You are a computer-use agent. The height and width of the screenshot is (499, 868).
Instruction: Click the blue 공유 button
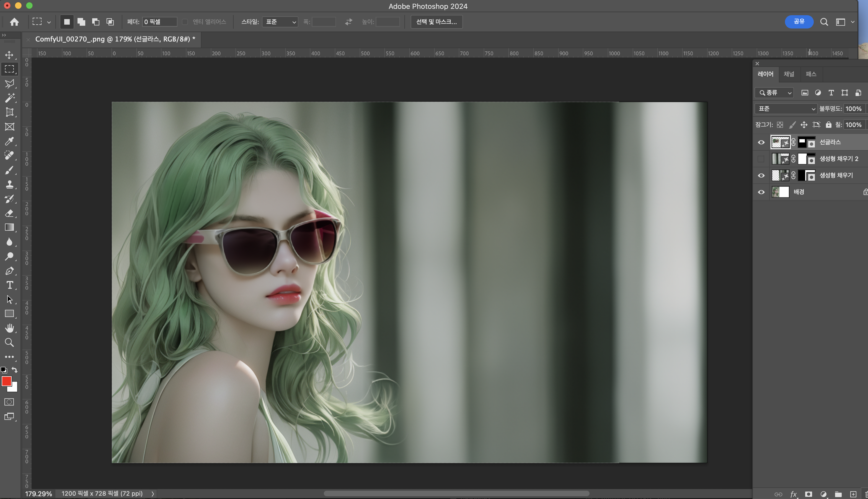pyautogui.click(x=799, y=22)
